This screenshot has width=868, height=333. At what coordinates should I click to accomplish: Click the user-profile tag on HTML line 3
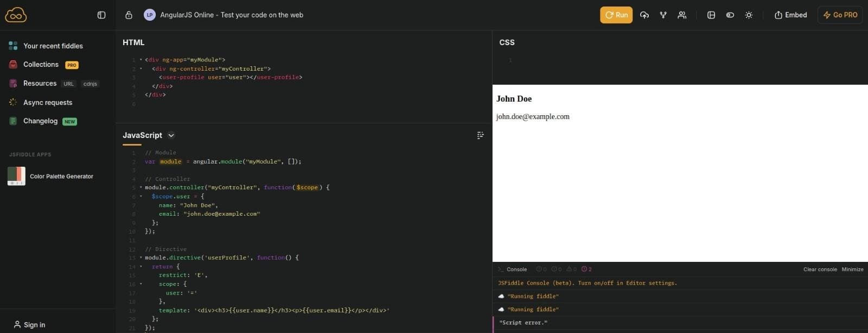click(x=230, y=78)
